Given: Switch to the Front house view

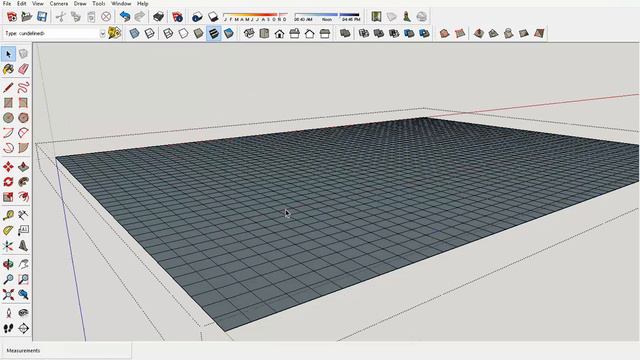Looking at the screenshot, I should (x=279, y=33).
